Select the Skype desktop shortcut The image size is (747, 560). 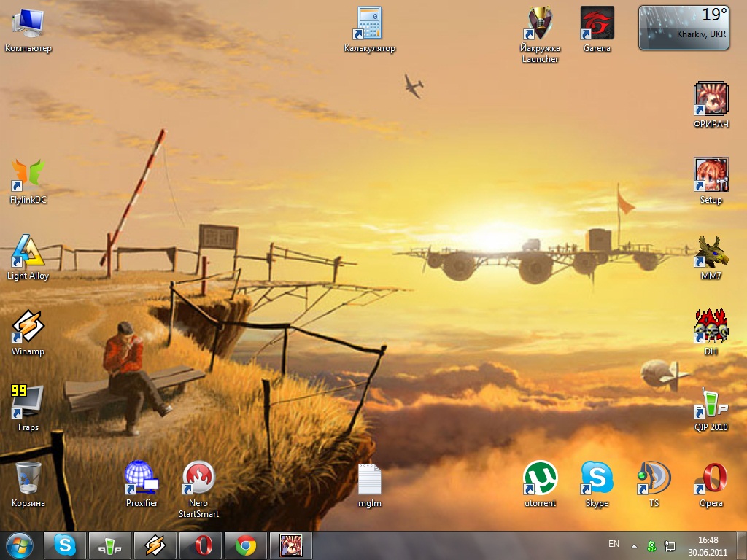[597, 484]
